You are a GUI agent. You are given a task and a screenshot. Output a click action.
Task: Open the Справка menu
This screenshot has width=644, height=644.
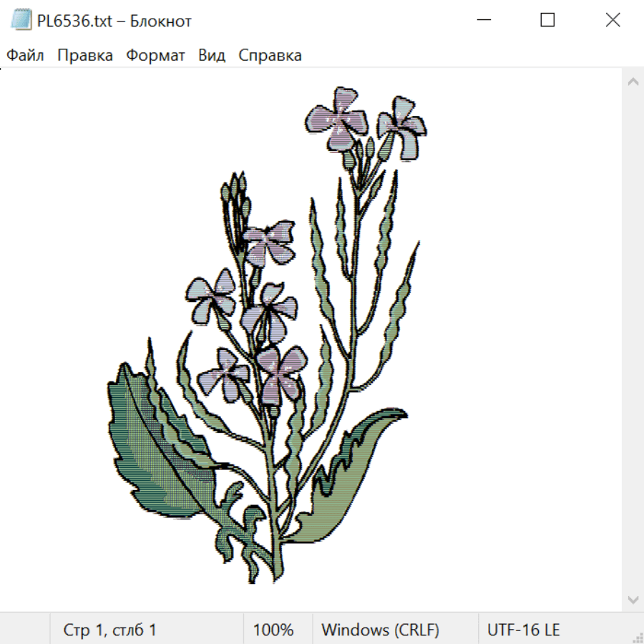click(x=270, y=55)
